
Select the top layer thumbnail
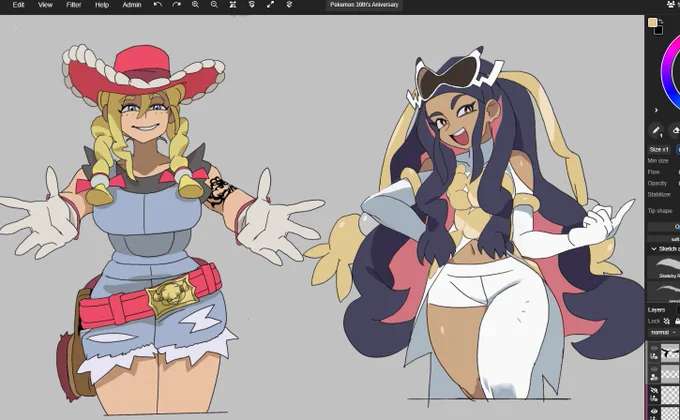pos(670,352)
